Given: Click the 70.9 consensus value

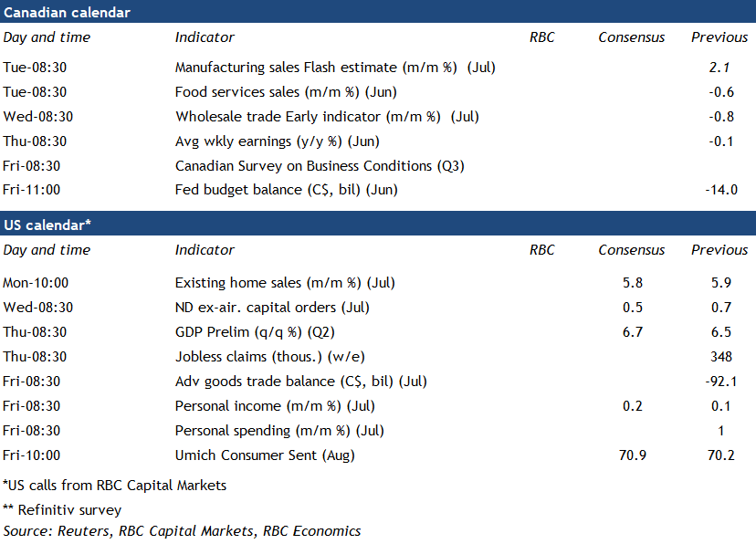Looking at the screenshot, I should (632, 455).
